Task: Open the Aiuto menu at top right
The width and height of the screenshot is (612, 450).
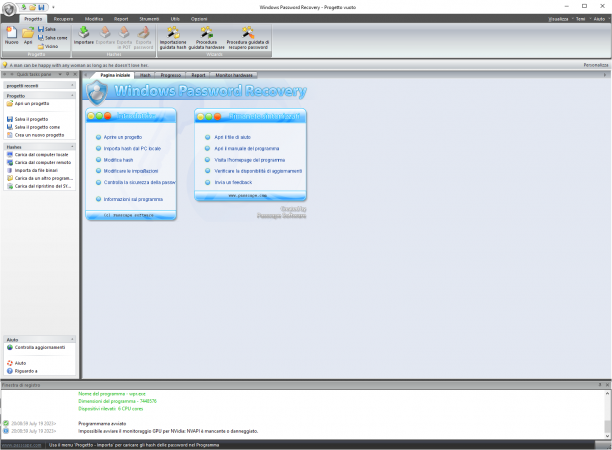Action: [x=599, y=19]
